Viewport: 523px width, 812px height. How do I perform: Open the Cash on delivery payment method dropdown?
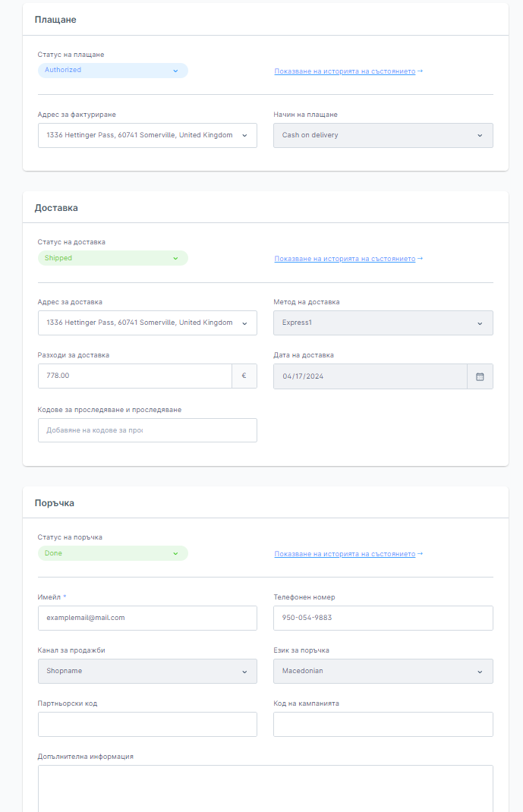click(383, 135)
